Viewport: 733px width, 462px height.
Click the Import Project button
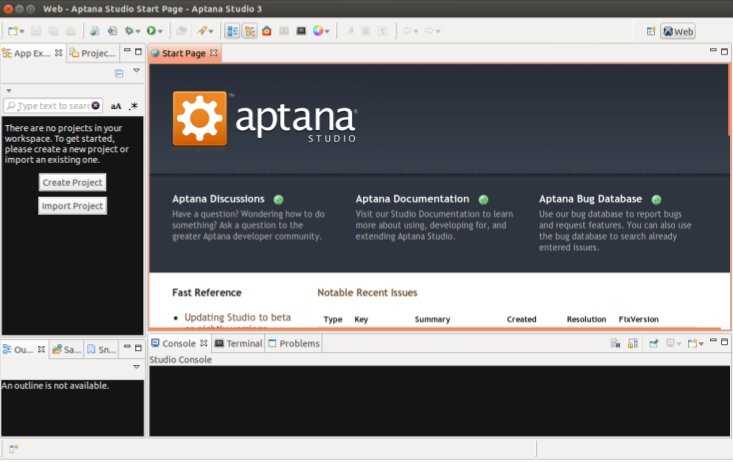tap(72, 206)
